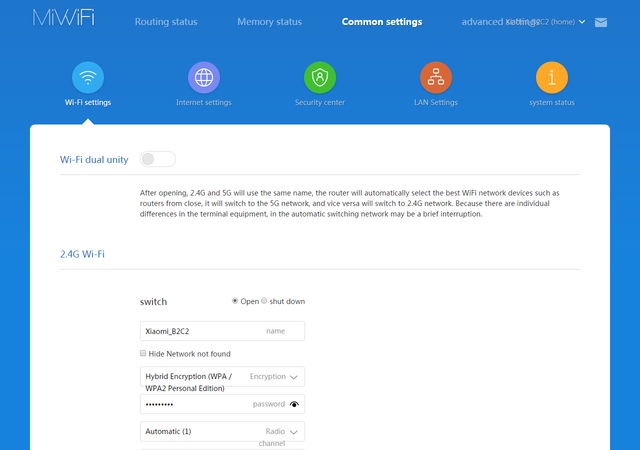Click the Wi-Fi password field
Screen dimensions: 640x450
click(x=222, y=404)
